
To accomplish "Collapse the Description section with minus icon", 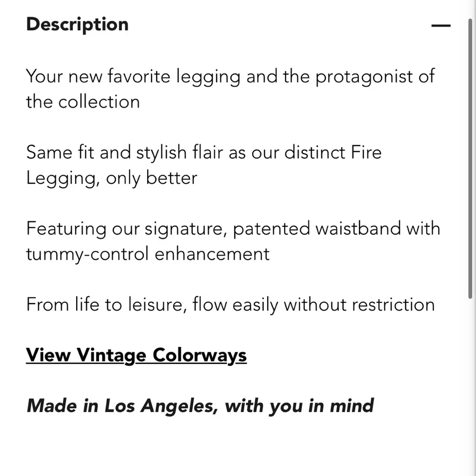I will click(440, 25).
